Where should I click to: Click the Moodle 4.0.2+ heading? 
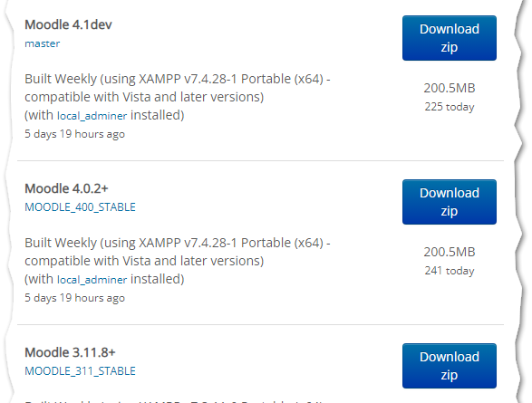click(66, 188)
